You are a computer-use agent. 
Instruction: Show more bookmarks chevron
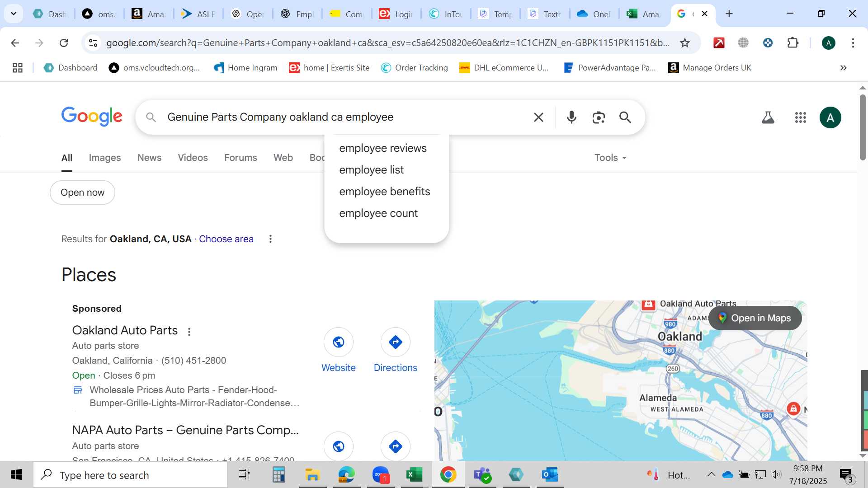[x=844, y=68]
